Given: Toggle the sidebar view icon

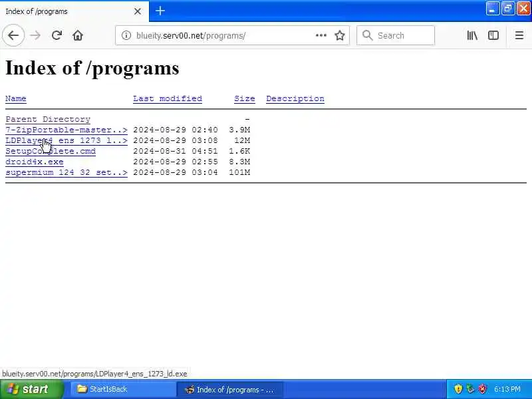Looking at the screenshot, I should pos(493,35).
